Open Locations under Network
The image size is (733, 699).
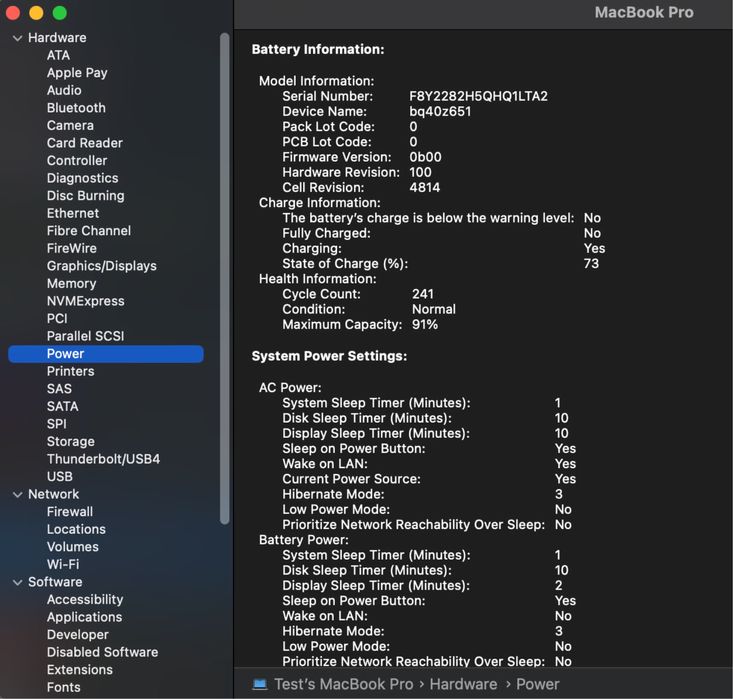[x=76, y=529]
